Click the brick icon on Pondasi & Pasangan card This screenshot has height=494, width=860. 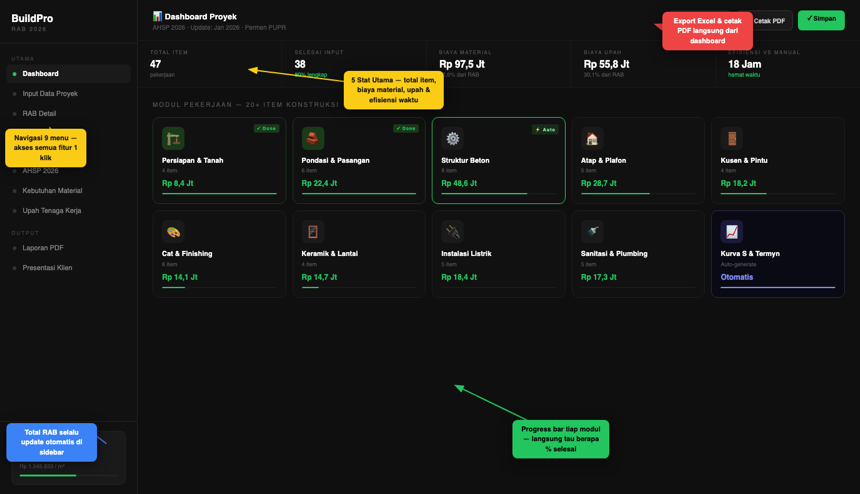click(x=313, y=139)
